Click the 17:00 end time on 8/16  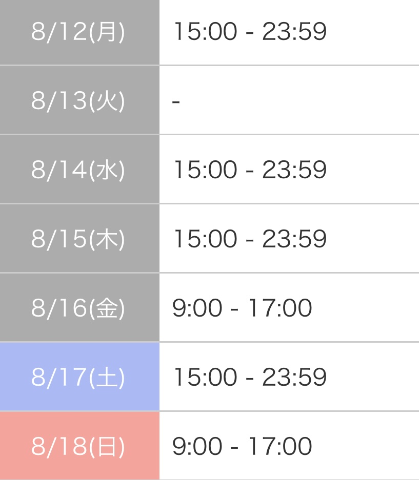pyautogui.click(x=280, y=308)
